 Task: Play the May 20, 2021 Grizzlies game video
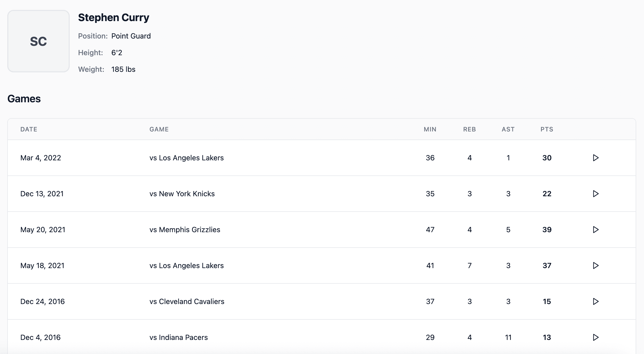pyautogui.click(x=596, y=230)
